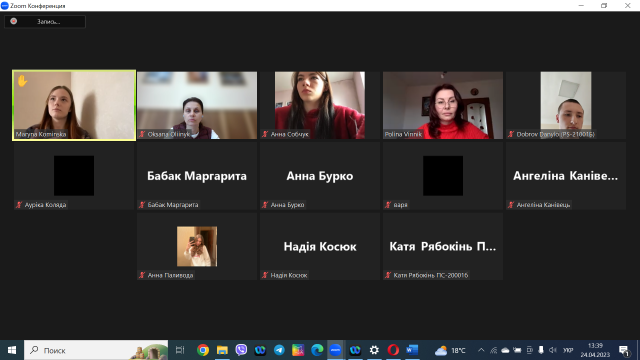Click muted mic icon beside Ауріка Коляда

[19, 204]
